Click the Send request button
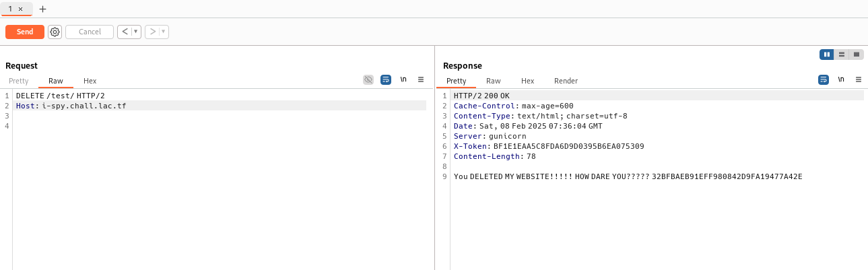The width and height of the screenshot is (868, 270). point(25,32)
